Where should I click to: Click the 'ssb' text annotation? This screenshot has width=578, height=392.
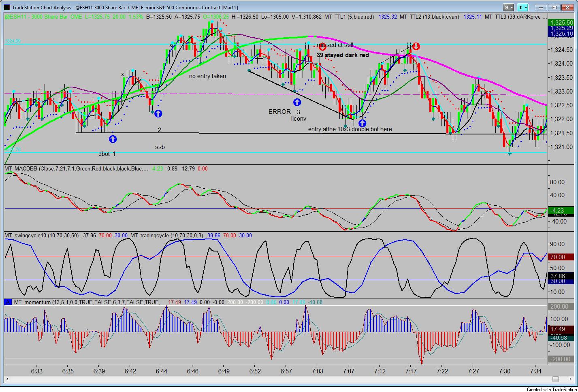[160, 147]
